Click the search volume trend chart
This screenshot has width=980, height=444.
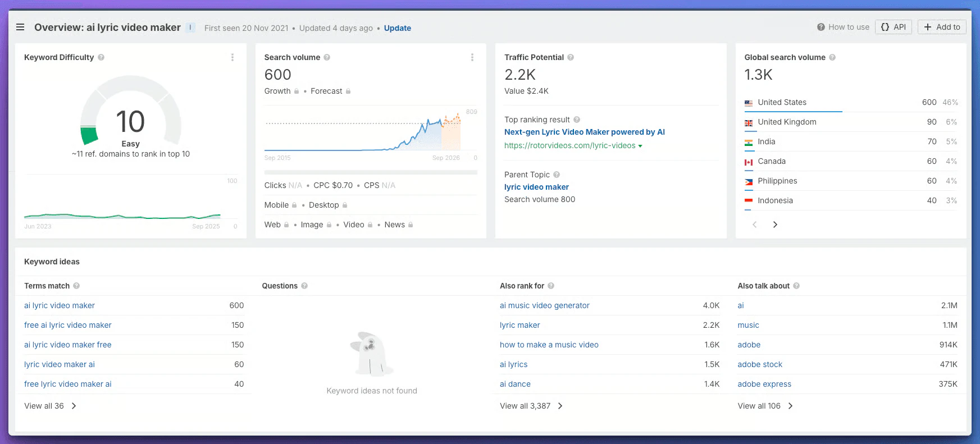[x=371, y=132]
